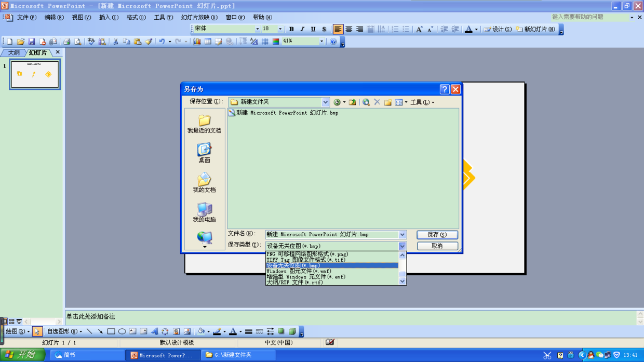This screenshot has width=644, height=362.
Task: Click the Create New Folder icon in the dialog
Action: (x=388, y=102)
